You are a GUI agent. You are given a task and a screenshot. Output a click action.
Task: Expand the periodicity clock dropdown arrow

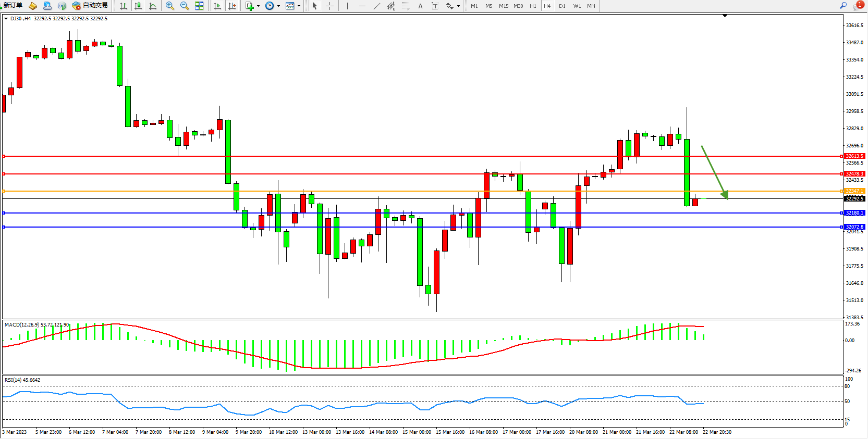tap(278, 6)
